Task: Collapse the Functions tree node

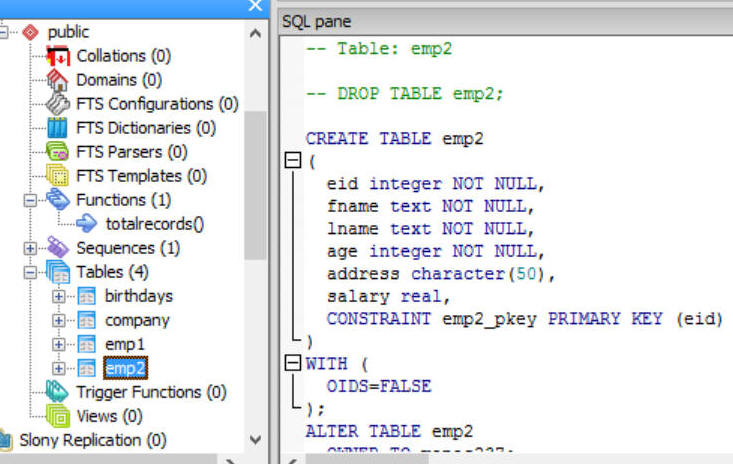Action: click(x=31, y=200)
